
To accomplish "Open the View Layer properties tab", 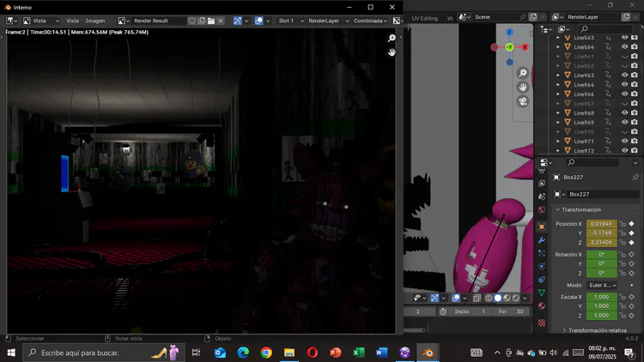I will 541,183.
